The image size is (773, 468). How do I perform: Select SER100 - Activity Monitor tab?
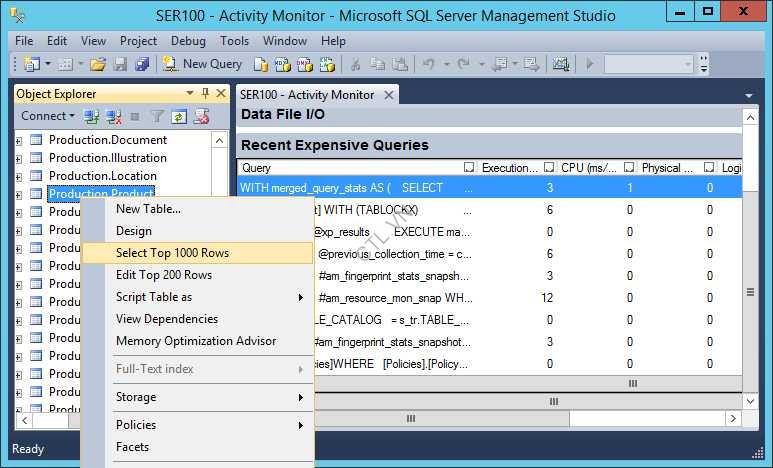click(307, 95)
